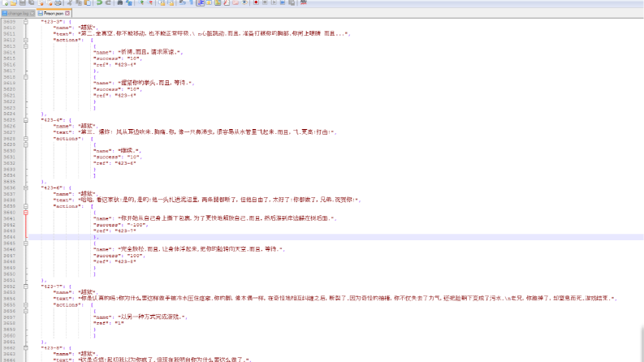Copy the selection using the toolbar icon
The width and height of the screenshot is (644, 362).
[79, 2]
